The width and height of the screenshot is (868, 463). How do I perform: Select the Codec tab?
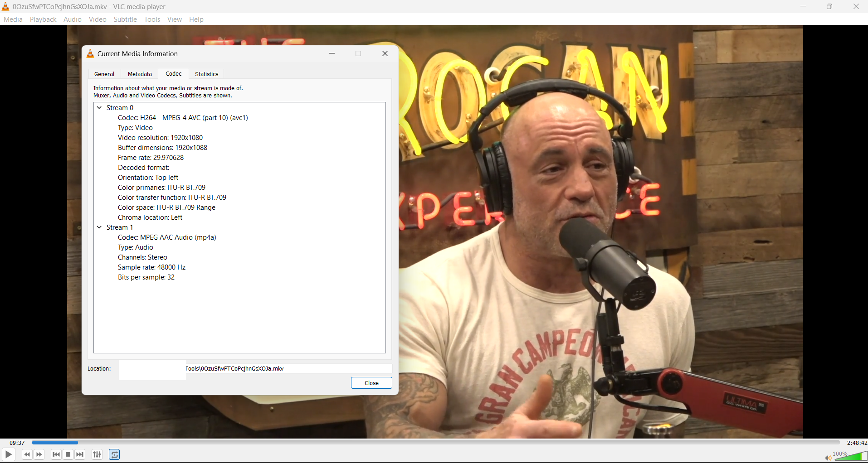click(x=174, y=73)
